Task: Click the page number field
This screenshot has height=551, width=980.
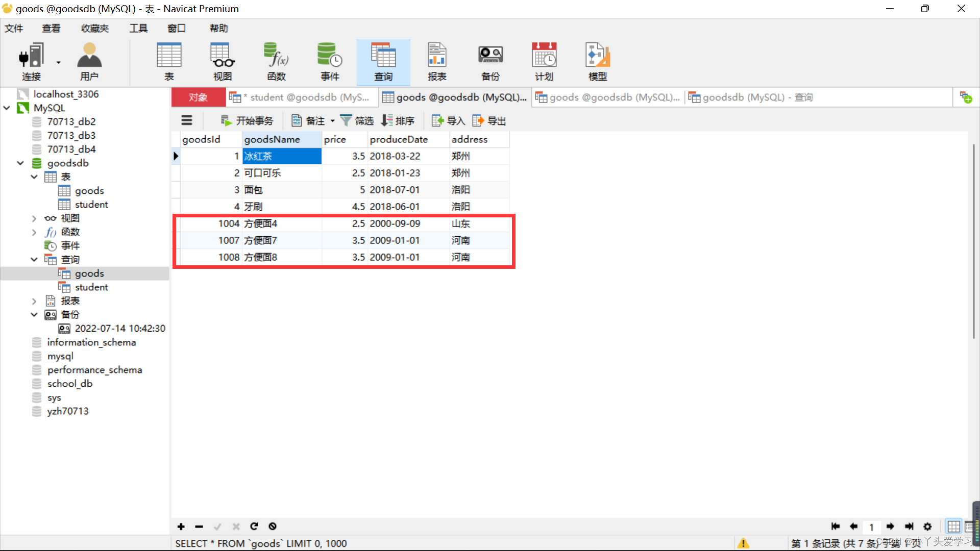Action: [x=872, y=527]
